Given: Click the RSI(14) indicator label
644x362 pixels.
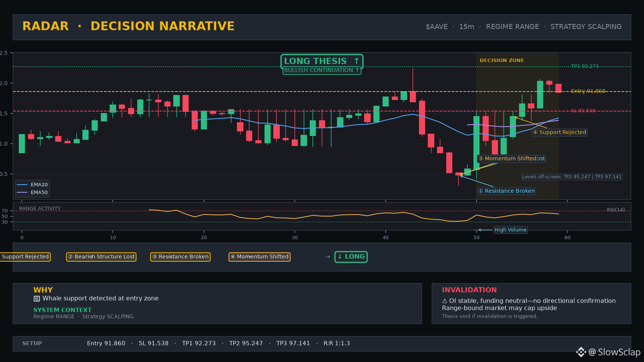Looking at the screenshot, I should (616, 210).
